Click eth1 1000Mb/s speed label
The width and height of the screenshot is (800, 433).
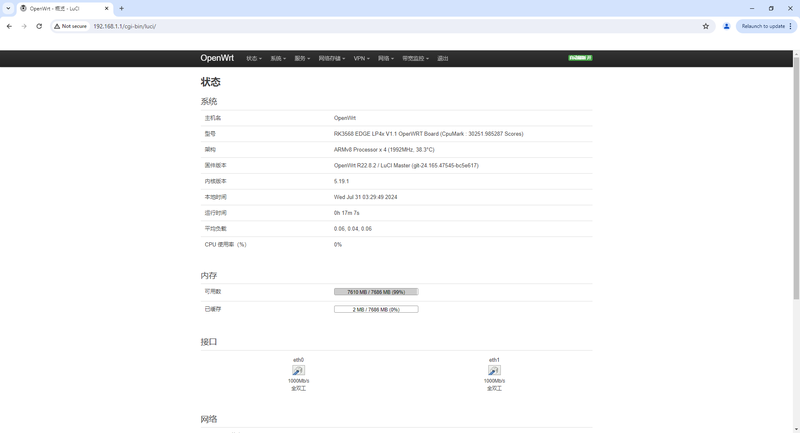[494, 381]
